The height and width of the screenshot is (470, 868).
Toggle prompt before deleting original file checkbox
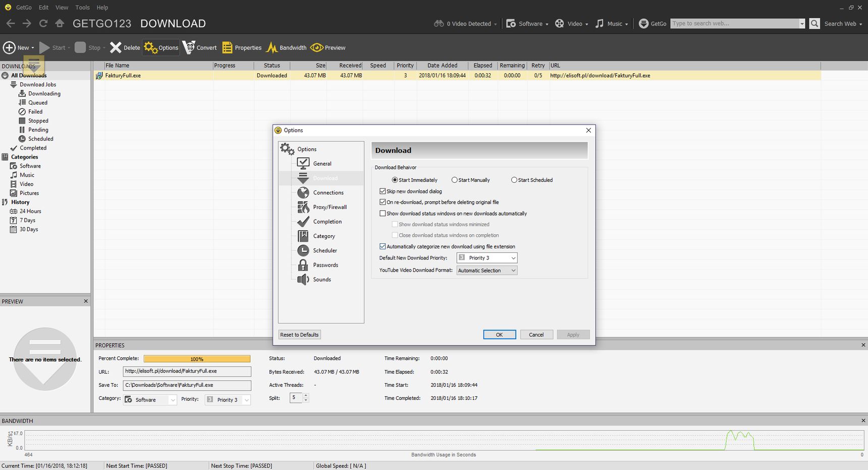click(383, 202)
